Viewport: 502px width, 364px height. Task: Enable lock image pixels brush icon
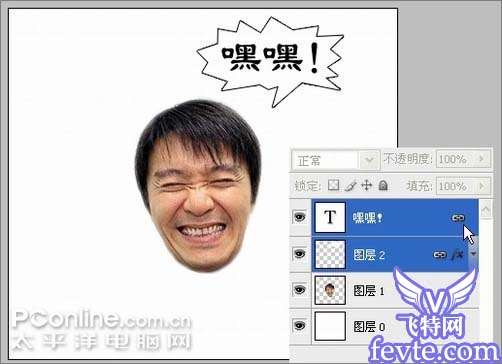[350, 186]
